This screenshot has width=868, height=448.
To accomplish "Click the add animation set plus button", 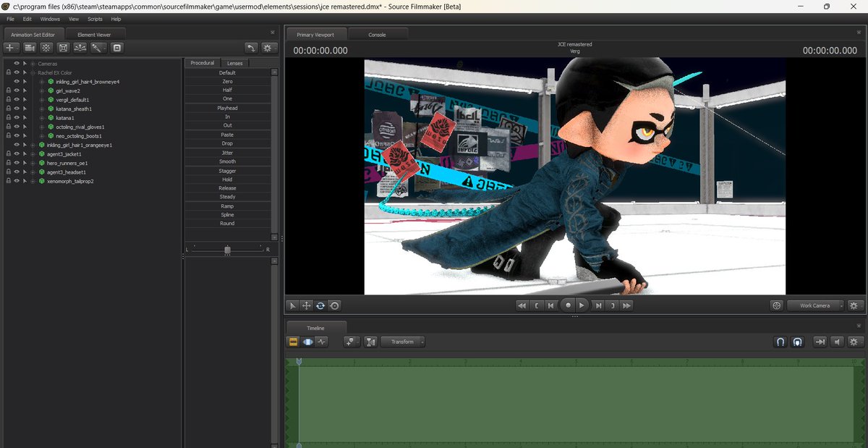I will (x=12, y=48).
